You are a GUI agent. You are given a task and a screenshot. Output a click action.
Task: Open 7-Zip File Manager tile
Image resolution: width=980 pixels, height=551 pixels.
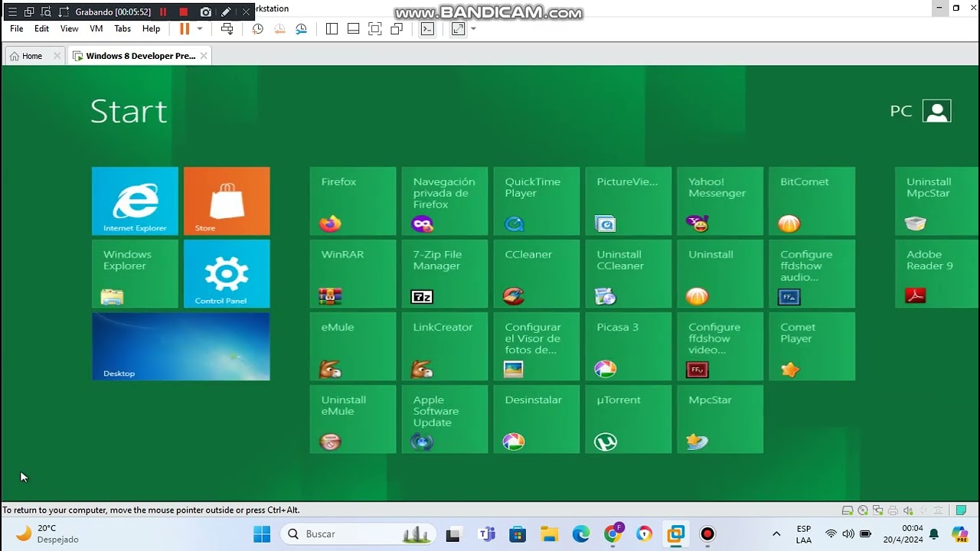pos(445,273)
